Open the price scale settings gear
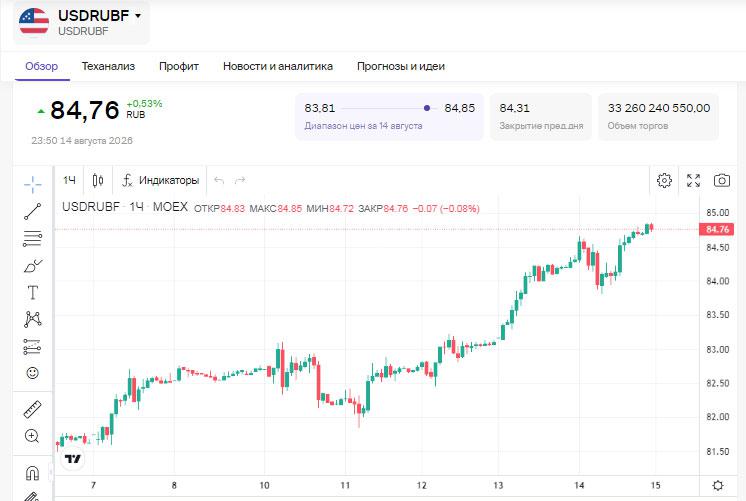This screenshot has width=746, height=501. click(x=718, y=485)
